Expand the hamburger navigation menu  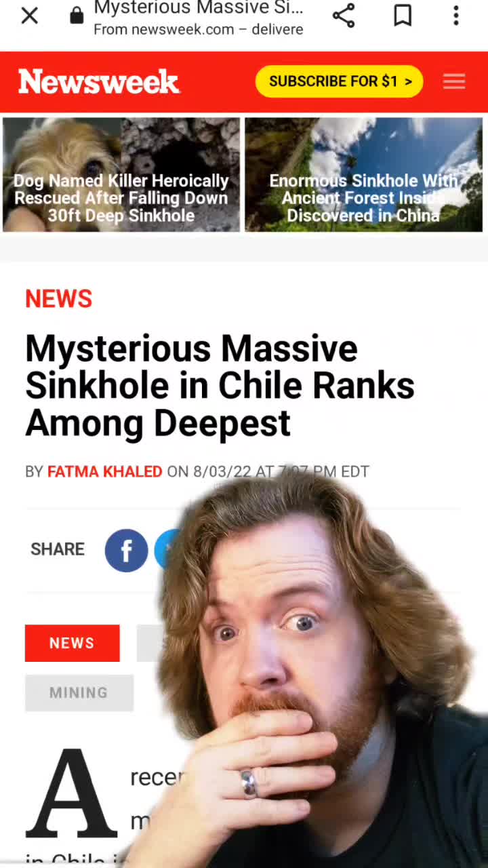[x=454, y=81]
